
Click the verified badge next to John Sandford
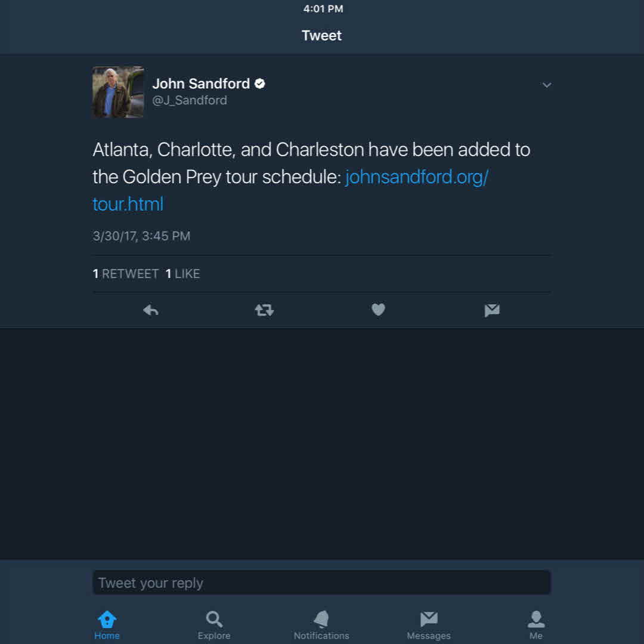pyautogui.click(x=259, y=83)
